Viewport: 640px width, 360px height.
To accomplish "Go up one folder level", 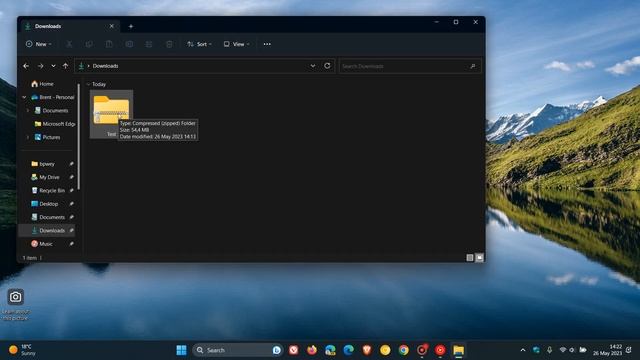I will (65, 66).
